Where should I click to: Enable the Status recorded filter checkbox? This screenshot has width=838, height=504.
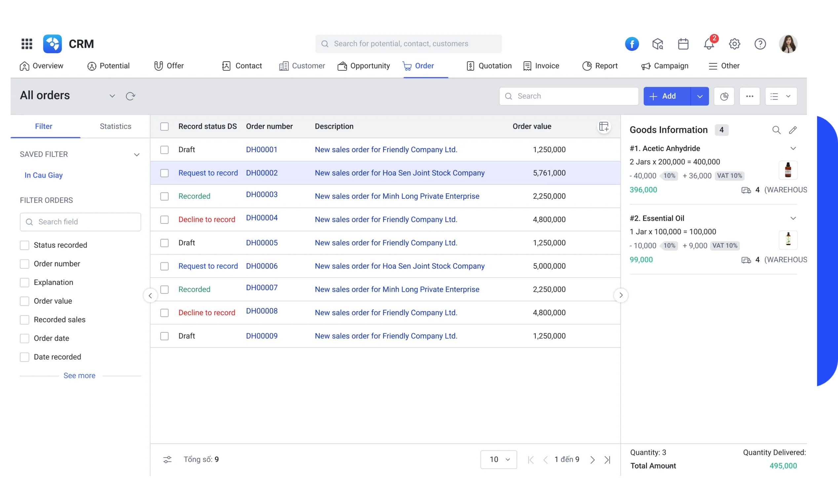24,245
